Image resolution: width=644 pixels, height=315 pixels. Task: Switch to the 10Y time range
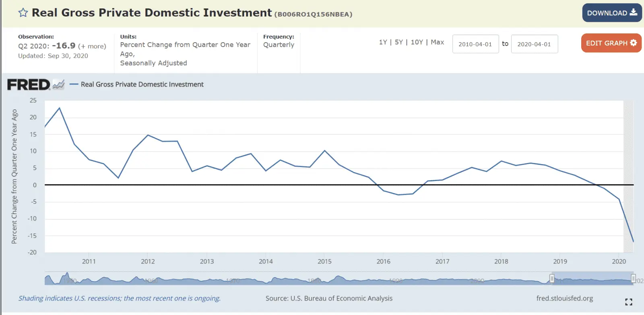tap(417, 42)
